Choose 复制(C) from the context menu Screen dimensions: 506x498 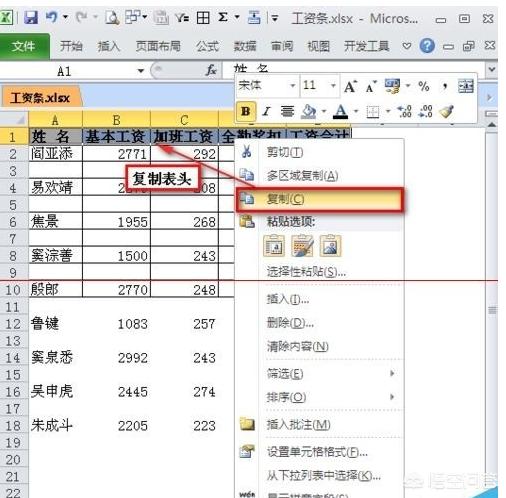[320, 199]
